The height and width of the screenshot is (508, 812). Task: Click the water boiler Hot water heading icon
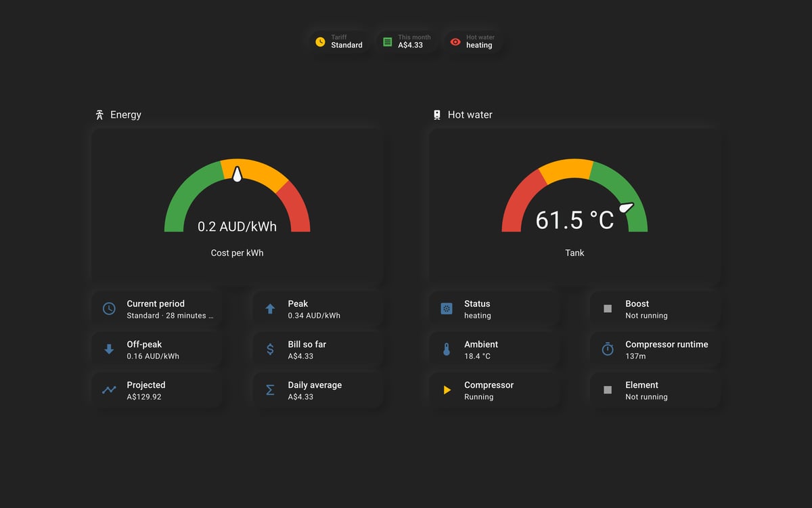coord(437,114)
